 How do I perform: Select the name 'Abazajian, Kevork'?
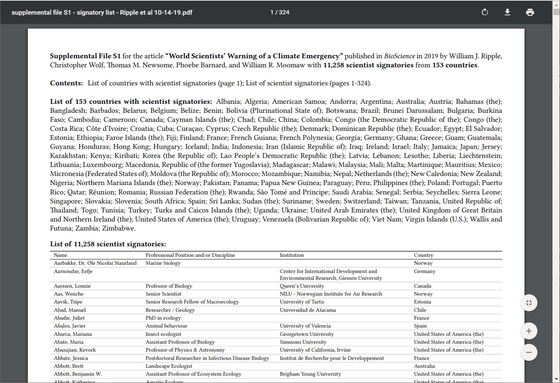pyautogui.click(x=75, y=350)
